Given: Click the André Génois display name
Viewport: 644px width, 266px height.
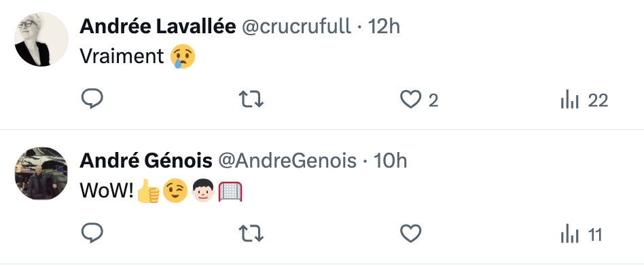Looking at the screenshot, I should [x=146, y=161].
